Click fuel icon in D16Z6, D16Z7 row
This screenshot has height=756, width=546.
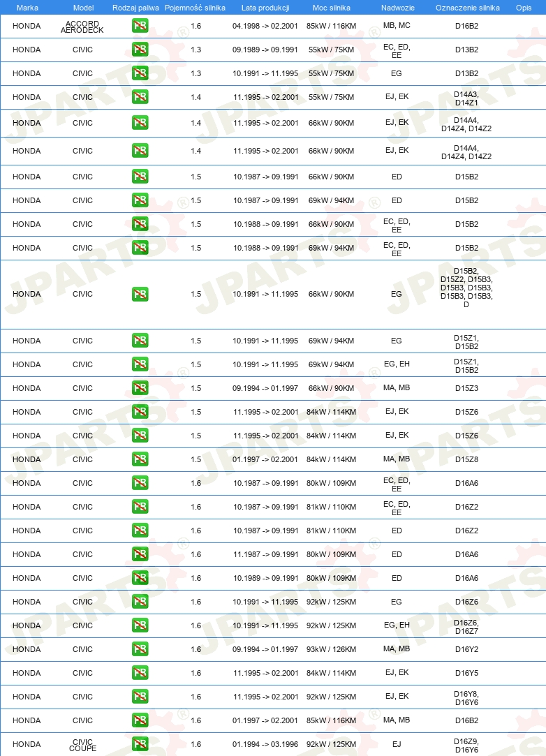(x=140, y=625)
